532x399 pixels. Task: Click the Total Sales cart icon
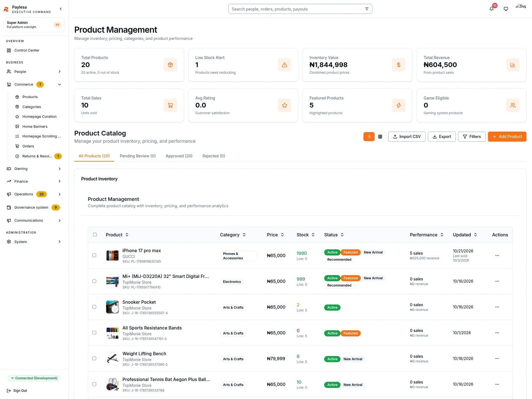tap(170, 105)
